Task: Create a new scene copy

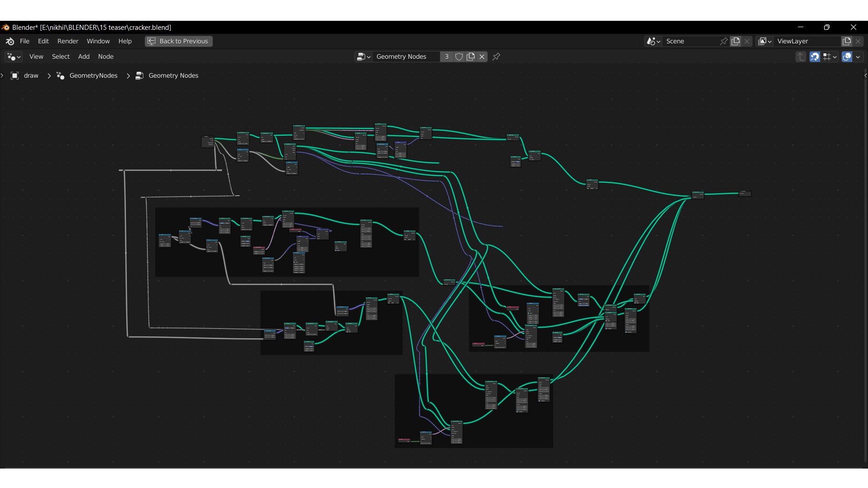Action: [736, 41]
